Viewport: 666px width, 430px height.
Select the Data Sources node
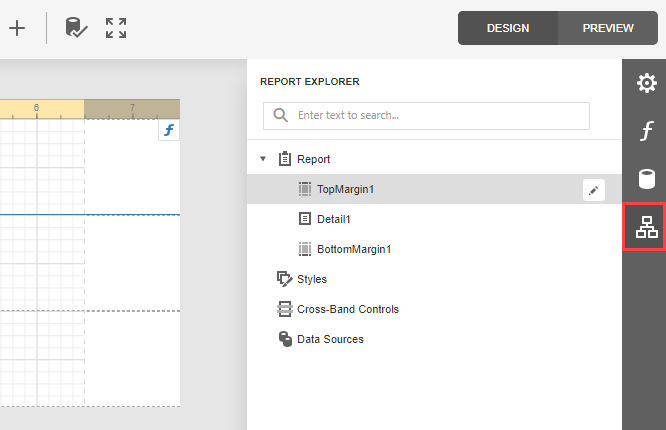[x=330, y=339]
